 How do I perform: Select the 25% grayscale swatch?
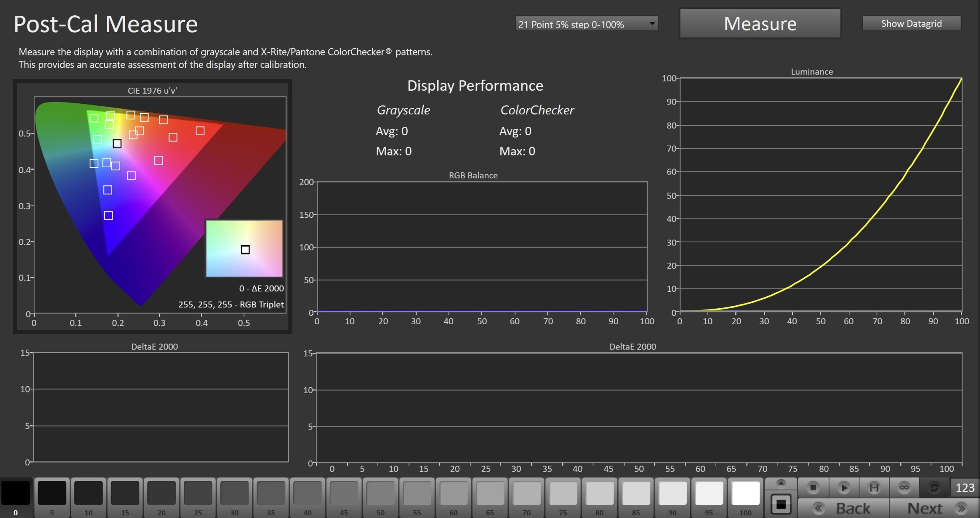(198, 498)
